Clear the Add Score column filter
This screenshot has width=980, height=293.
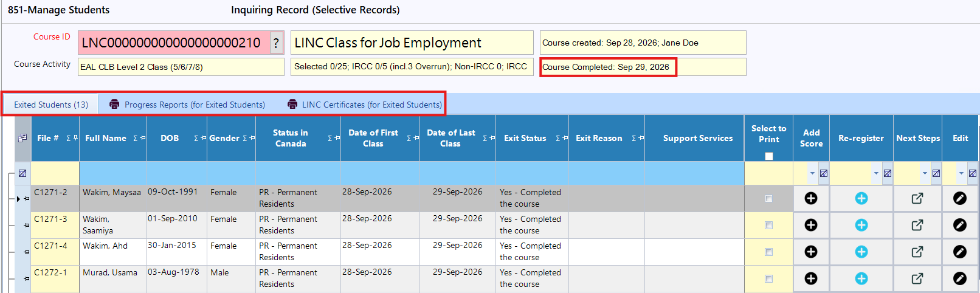point(824,173)
